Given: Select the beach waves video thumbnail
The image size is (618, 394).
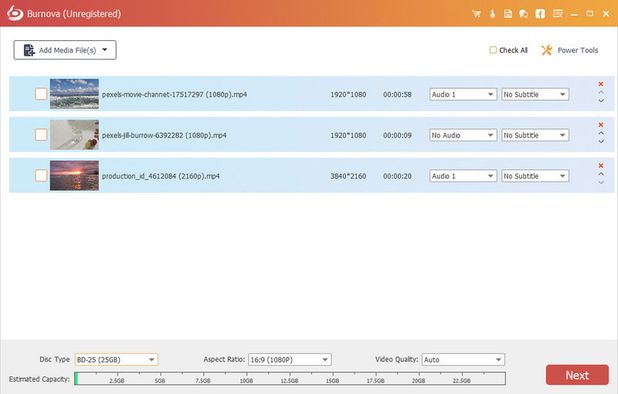Looking at the screenshot, I should [74, 94].
